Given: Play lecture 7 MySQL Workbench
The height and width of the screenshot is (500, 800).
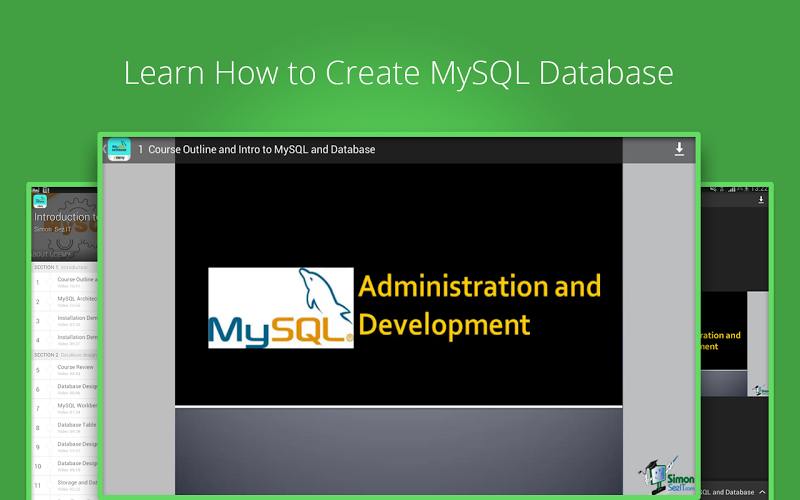Looking at the screenshot, I should 64,408.
